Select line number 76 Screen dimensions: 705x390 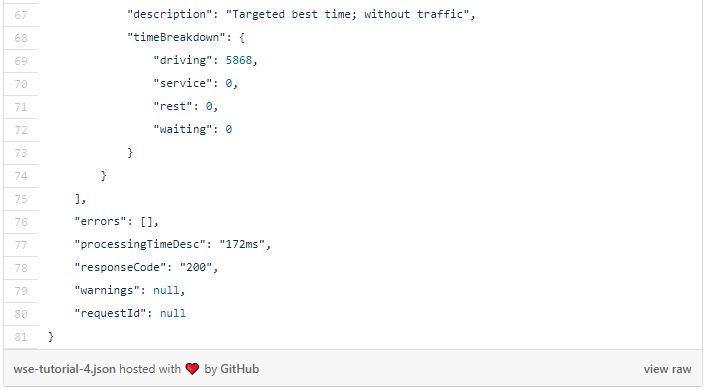click(21, 222)
